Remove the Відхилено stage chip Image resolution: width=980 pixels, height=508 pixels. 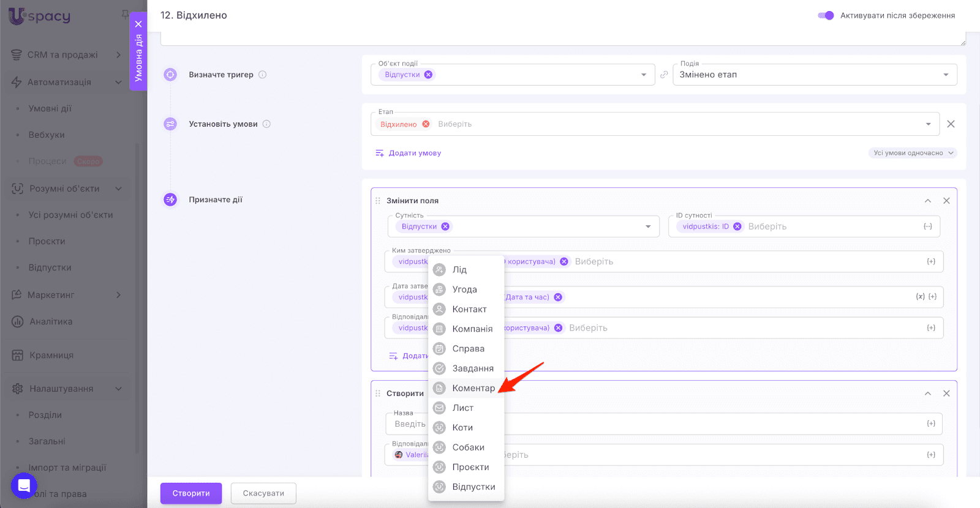tap(426, 124)
